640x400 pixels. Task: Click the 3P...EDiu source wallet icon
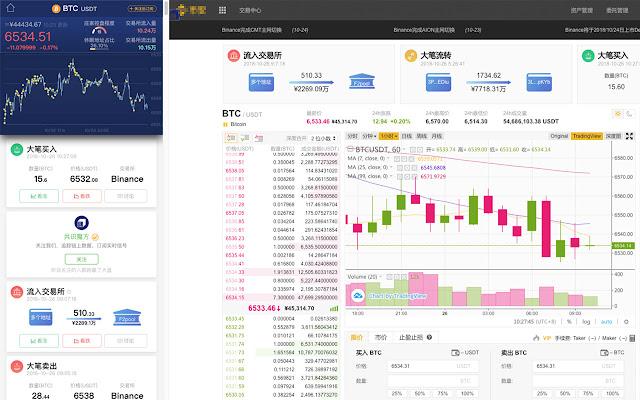tap(438, 82)
